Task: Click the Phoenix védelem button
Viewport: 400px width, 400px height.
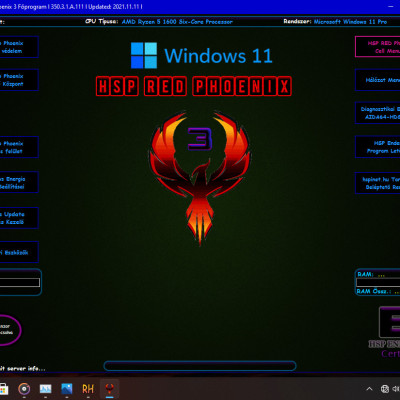Action: click(19, 47)
